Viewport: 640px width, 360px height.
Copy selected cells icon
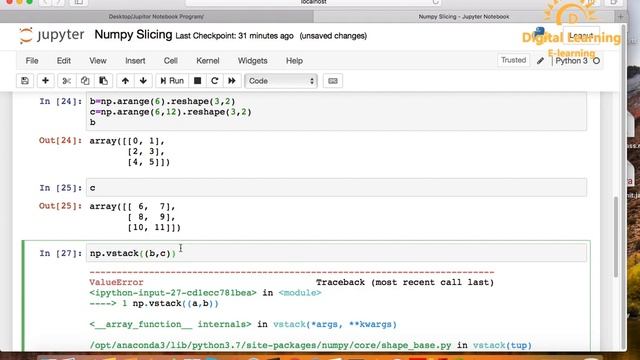click(x=85, y=81)
